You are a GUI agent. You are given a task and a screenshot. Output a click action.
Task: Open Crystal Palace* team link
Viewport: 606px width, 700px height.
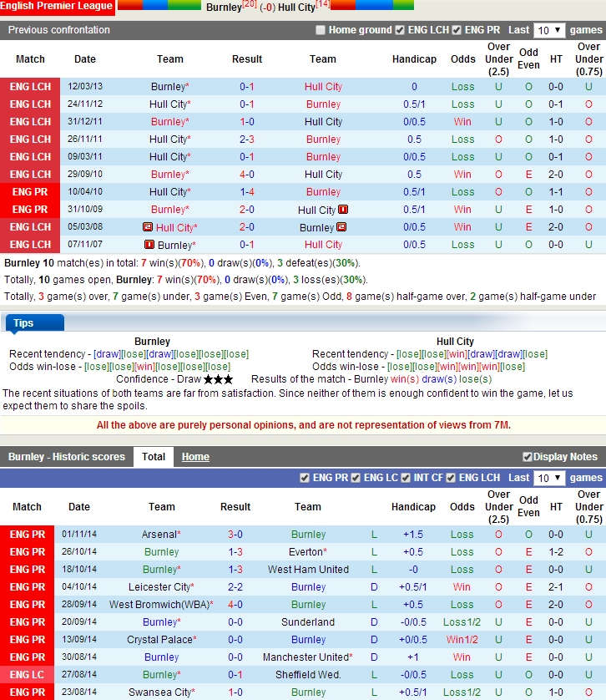pos(162,640)
